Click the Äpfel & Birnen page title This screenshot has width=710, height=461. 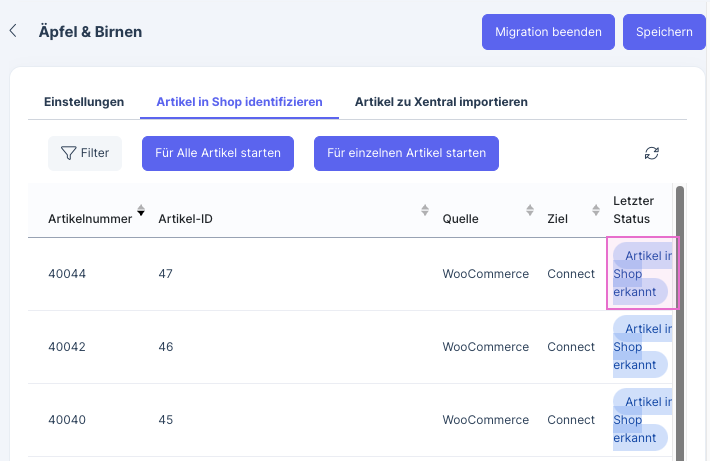coord(90,31)
